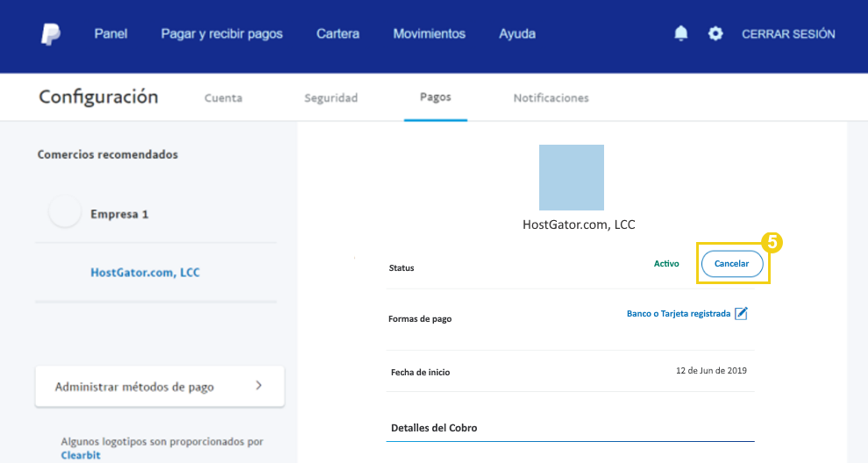Image resolution: width=868 pixels, height=463 pixels.
Task: Click HostGator.com, LCC title under logo
Action: pyautogui.click(x=579, y=224)
